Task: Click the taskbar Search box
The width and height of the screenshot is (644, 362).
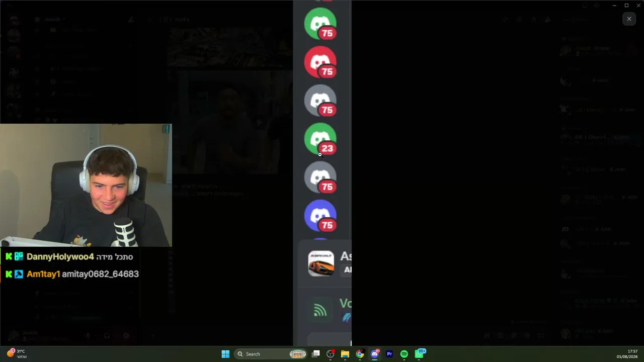Action: pyautogui.click(x=271, y=354)
